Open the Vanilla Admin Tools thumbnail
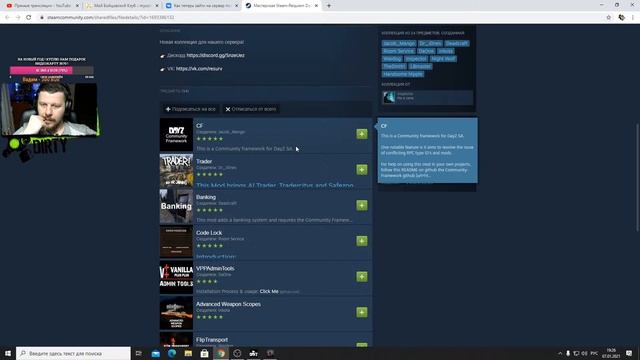640x360 pixels. click(x=176, y=278)
